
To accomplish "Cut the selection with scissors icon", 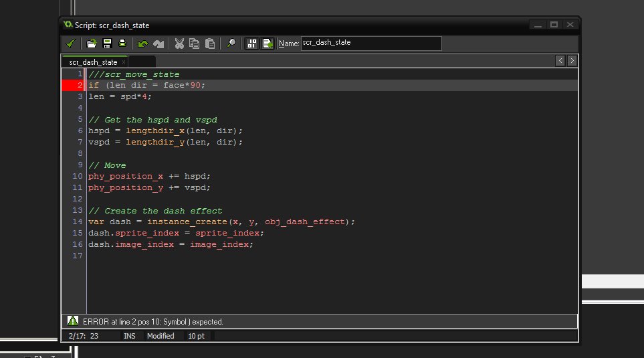I will [x=179, y=43].
